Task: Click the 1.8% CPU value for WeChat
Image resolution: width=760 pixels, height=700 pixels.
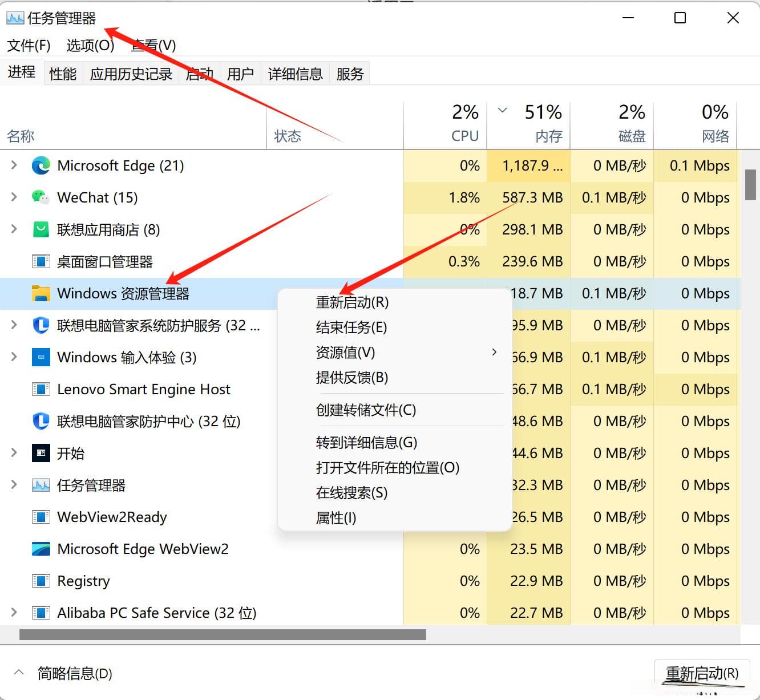Action: pos(464,197)
